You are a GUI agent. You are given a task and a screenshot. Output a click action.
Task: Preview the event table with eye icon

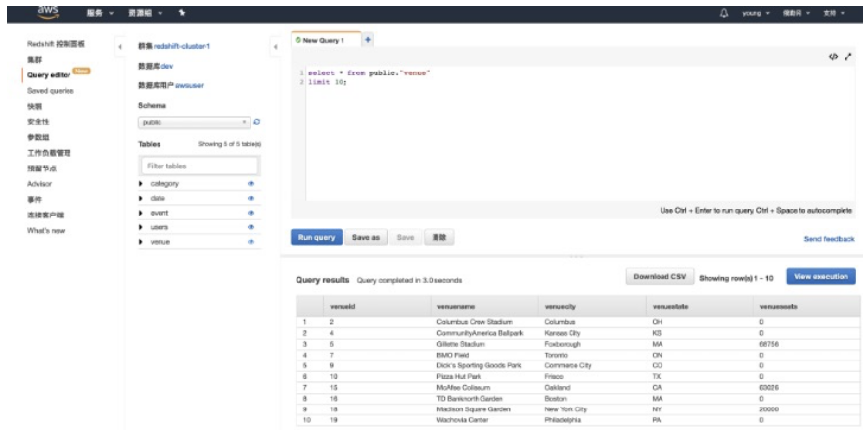(251, 213)
